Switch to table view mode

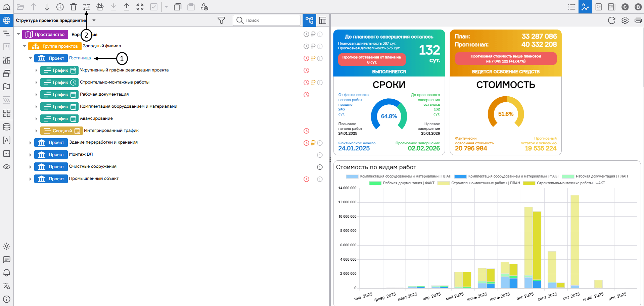click(323, 20)
